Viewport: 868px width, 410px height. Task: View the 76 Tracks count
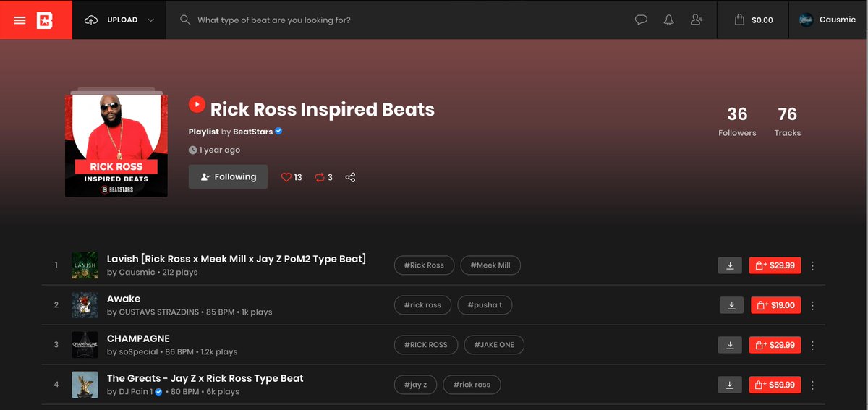(788, 121)
